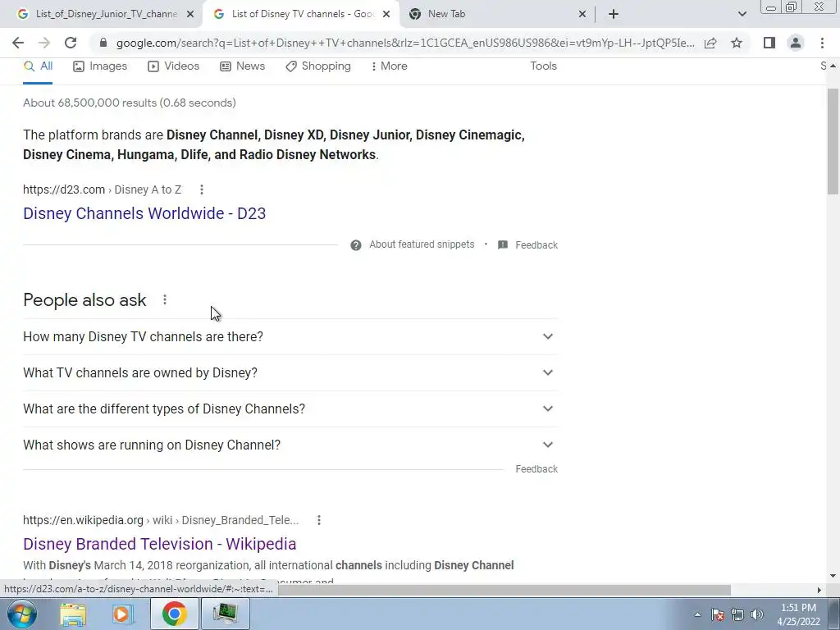Image resolution: width=840 pixels, height=630 pixels.
Task: Open the volume speaker tray icon
Action: tap(757, 614)
